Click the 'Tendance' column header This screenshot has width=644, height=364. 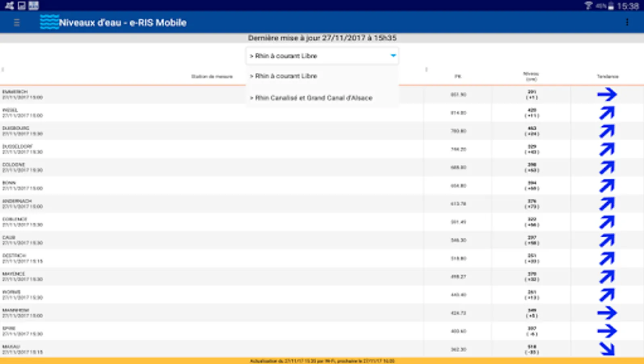608,76
